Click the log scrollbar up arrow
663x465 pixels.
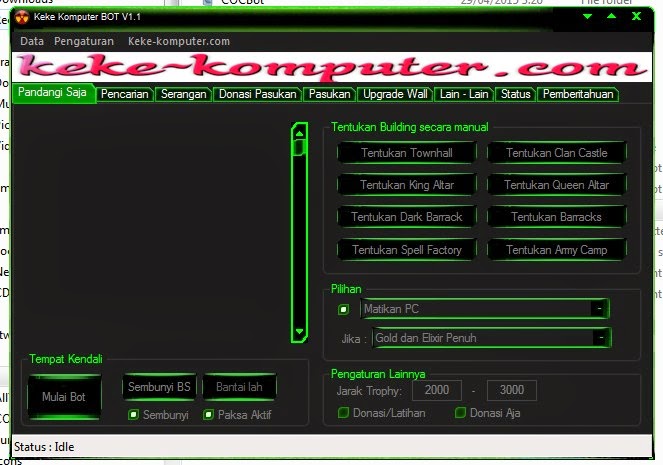coord(299,133)
